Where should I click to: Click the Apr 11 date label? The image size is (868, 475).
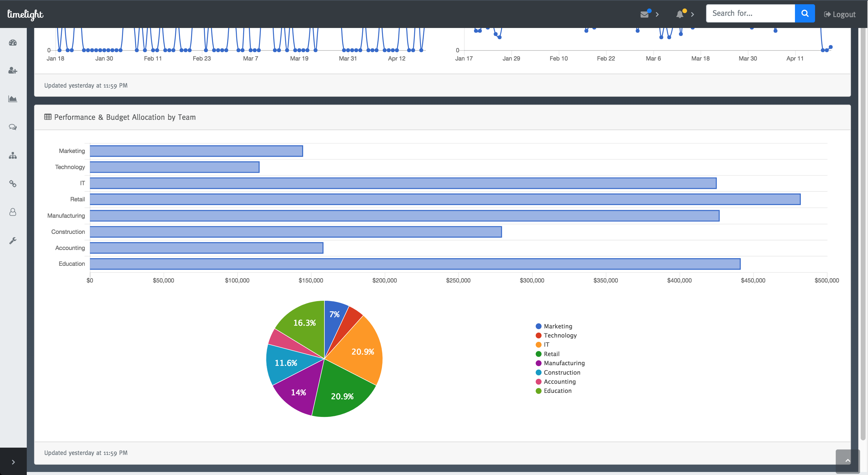[795, 59]
